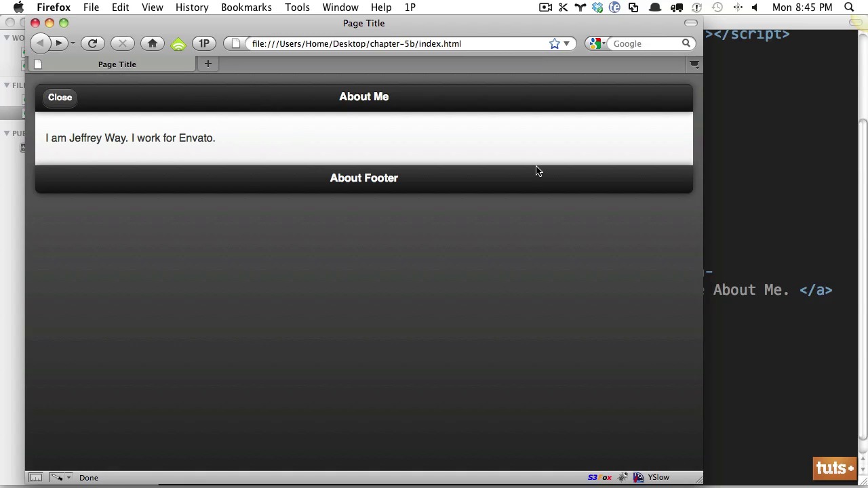Click the S3Fox status bar icon
Viewport: 868px width, 488px height.
point(599,478)
